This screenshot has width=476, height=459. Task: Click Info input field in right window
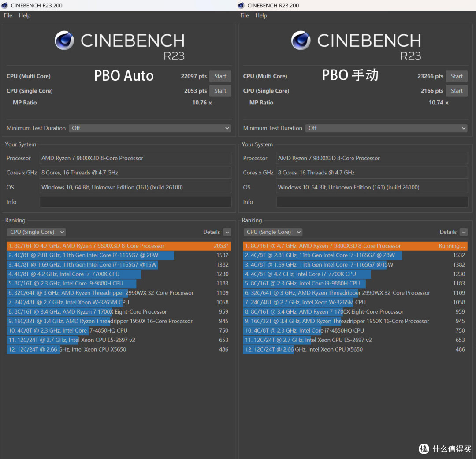coord(372,202)
